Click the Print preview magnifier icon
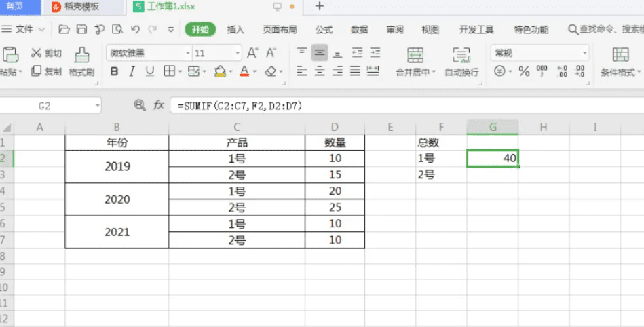The height and width of the screenshot is (327, 644). point(117,29)
